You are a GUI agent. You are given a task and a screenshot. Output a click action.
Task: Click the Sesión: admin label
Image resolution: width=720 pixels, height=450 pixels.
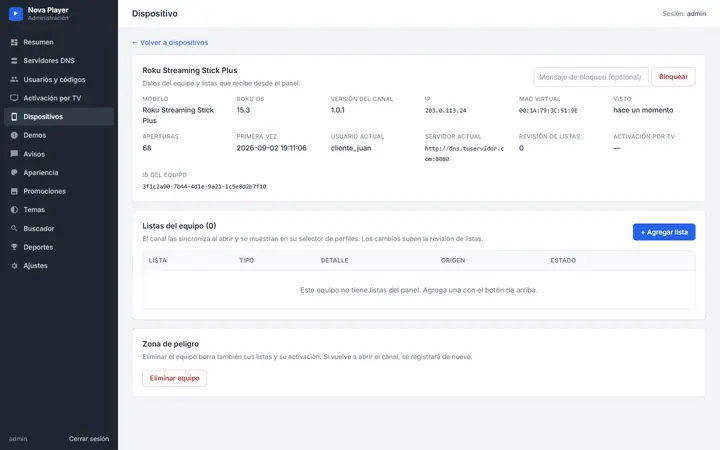tap(684, 14)
